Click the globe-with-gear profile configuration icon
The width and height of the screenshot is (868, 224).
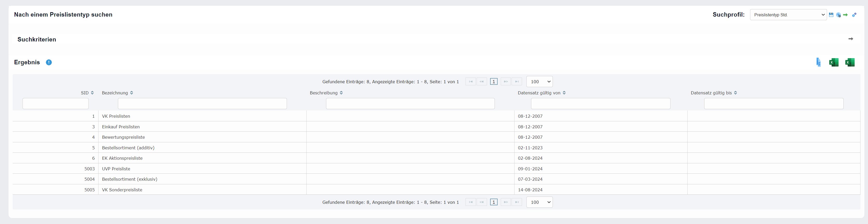click(x=838, y=15)
